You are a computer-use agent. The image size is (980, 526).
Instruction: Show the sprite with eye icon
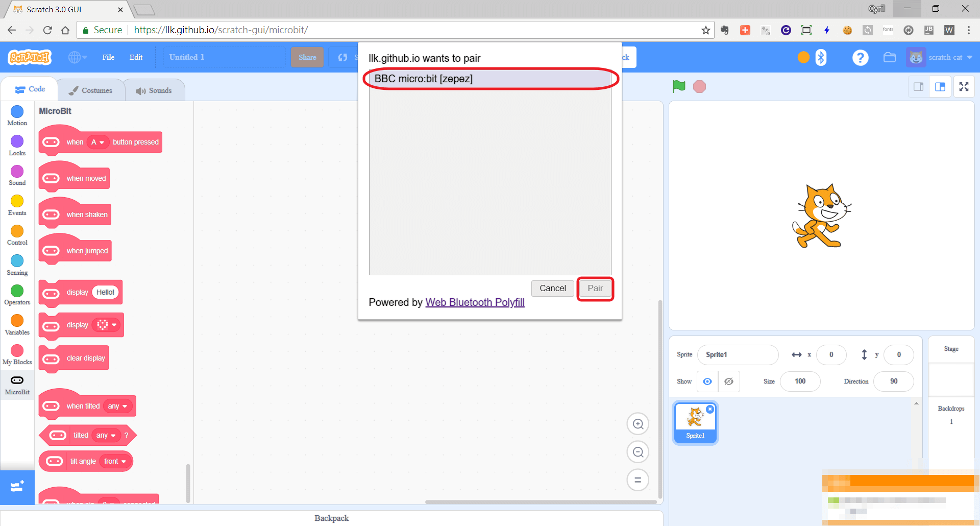tap(707, 381)
